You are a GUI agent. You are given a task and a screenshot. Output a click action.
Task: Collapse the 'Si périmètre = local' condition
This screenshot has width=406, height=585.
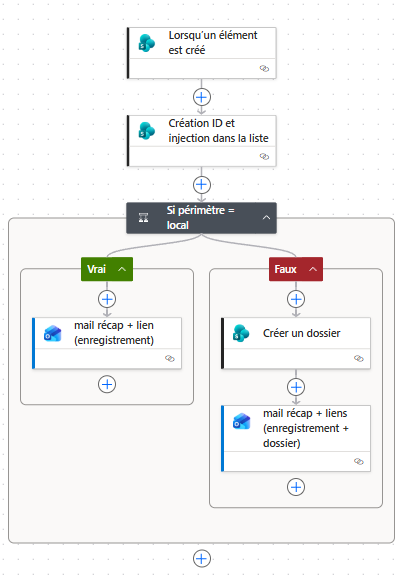tap(266, 218)
